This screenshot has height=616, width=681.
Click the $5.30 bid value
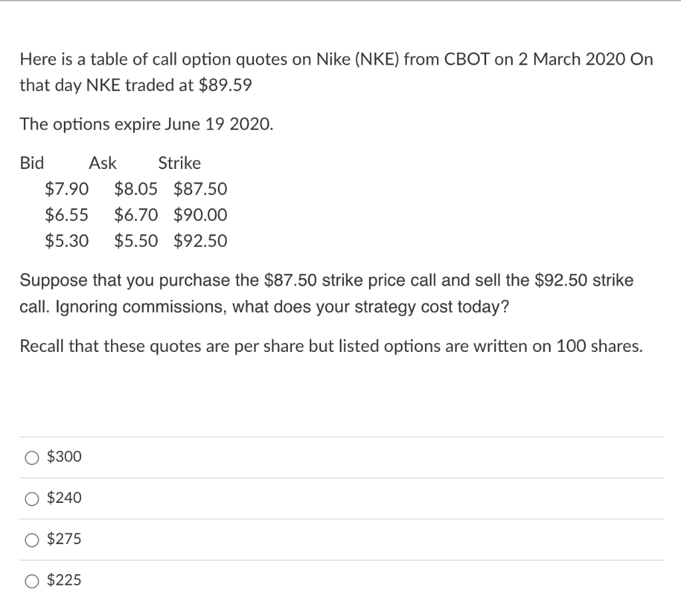(x=67, y=241)
